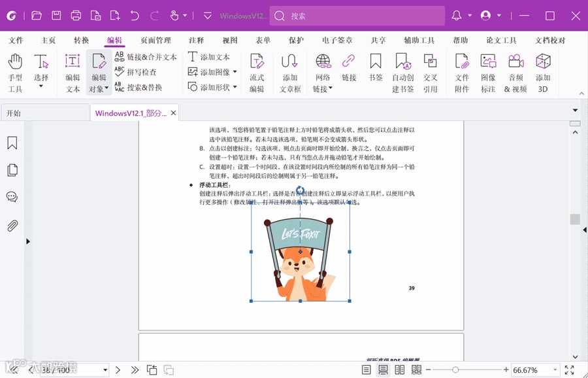Toggle full screen mode
Viewport: 588px width, 378px height.
[569, 369]
